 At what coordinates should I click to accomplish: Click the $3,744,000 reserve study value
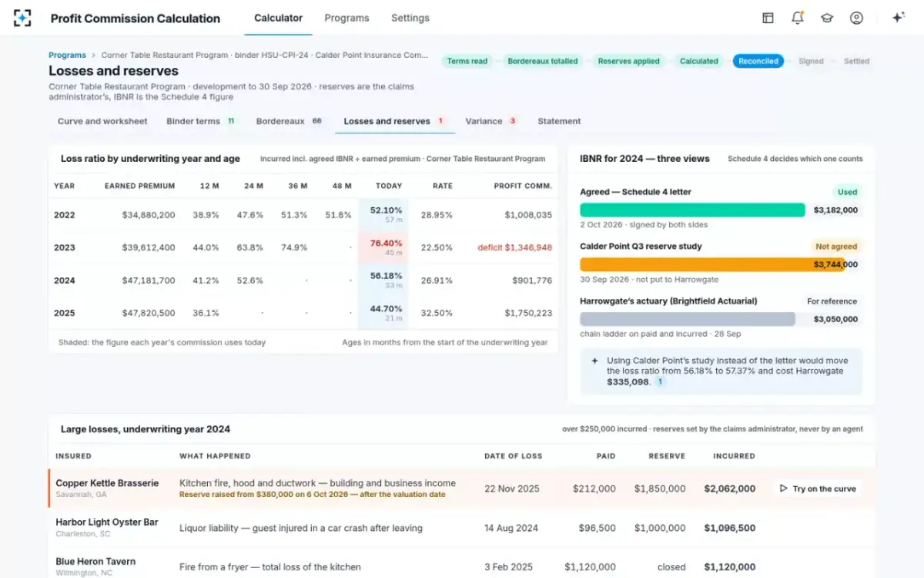click(x=835, y=264)
